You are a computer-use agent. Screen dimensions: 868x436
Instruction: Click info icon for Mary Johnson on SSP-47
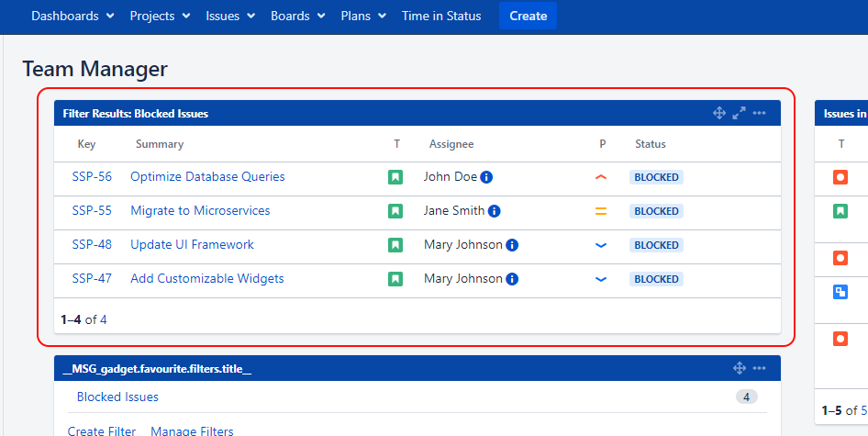click(x=512, y=279)
